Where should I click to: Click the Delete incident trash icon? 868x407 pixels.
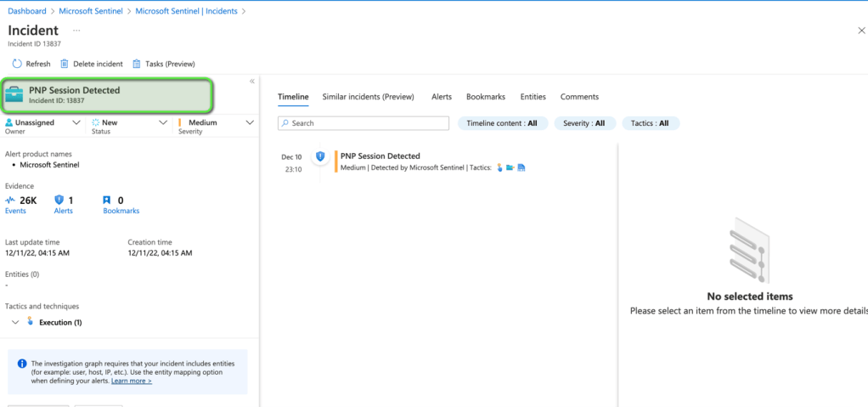click(65, 64)
